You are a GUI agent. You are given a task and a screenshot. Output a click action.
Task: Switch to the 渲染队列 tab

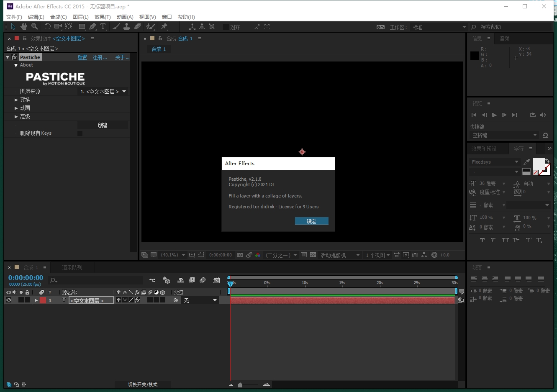(x=72, y=267)
